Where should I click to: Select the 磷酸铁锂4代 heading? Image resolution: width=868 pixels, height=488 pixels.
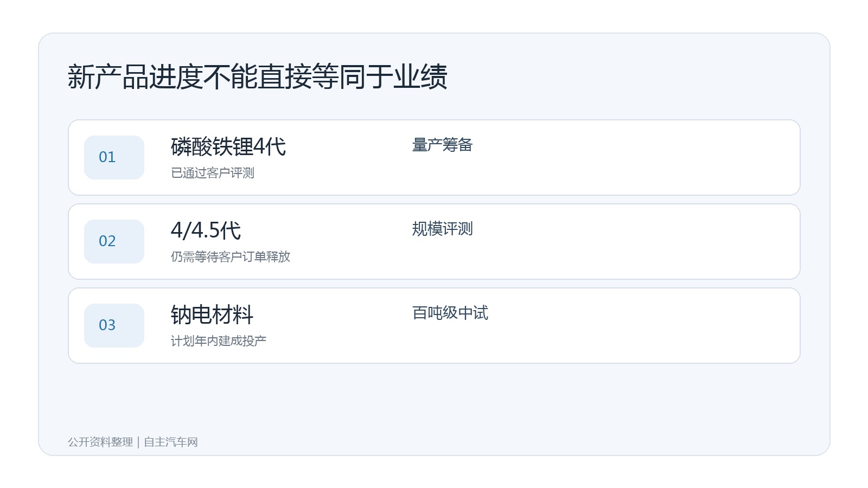click(x=228, y=146)
